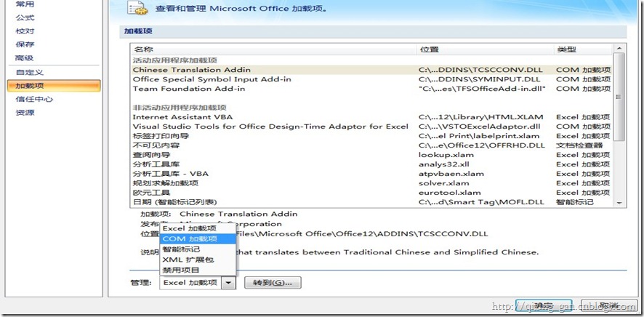Click the add-in list scrollbar thumb
This screenshot has height=317, width=644.
[x=619, y=97]
